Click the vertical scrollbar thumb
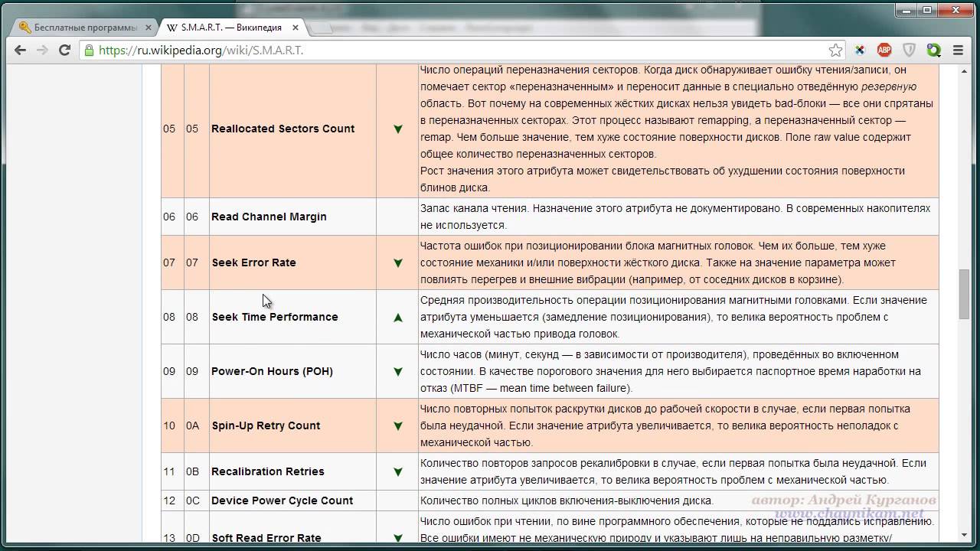The height and width of the screenshot is (551, 980). click(x=964, y=294)
